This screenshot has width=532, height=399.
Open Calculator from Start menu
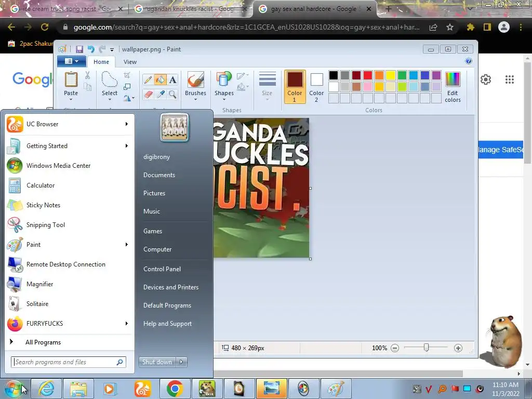click(70, 185)
